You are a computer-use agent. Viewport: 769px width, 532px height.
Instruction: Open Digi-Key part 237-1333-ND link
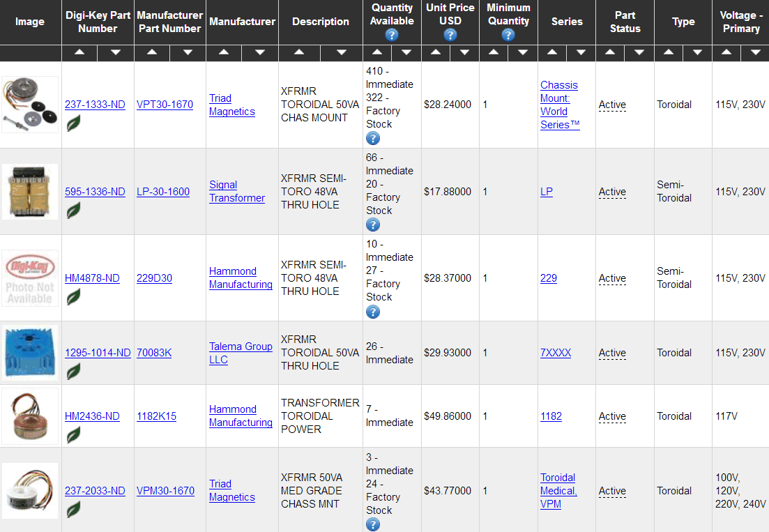click(x=95, y=105)
